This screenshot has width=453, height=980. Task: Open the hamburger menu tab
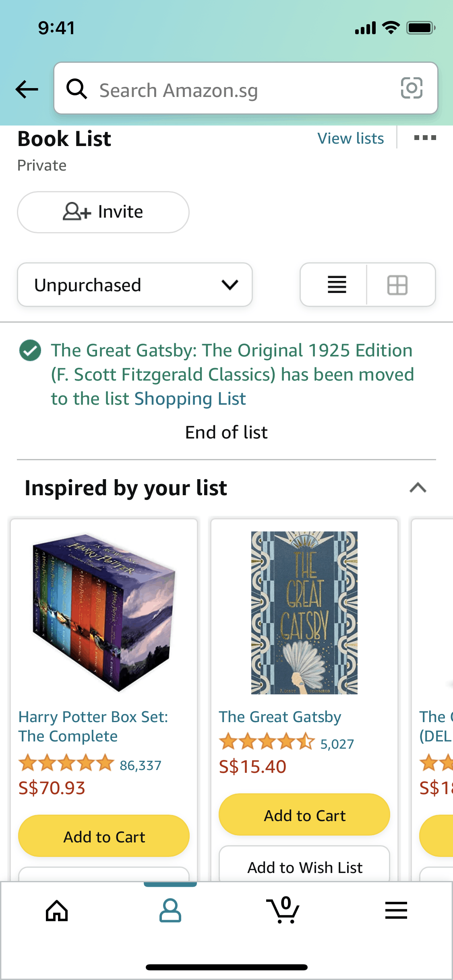[396, 911]
